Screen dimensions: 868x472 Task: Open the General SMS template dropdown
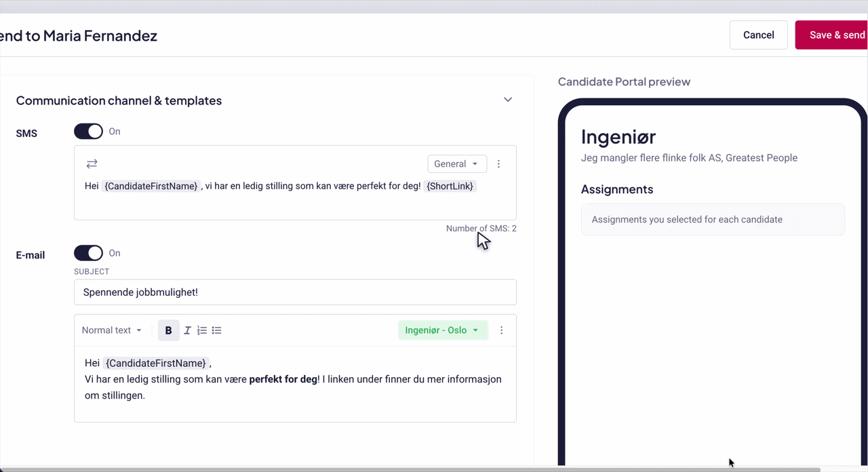(x=457, y=163)
